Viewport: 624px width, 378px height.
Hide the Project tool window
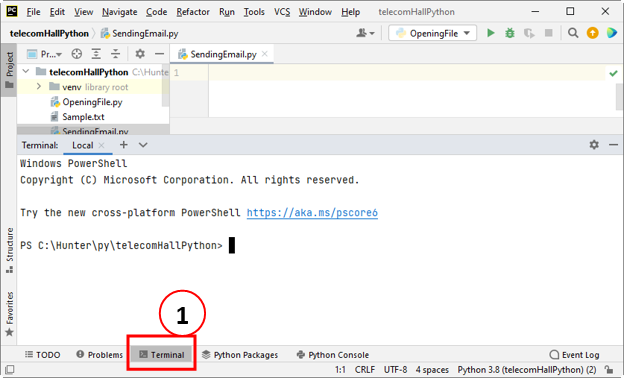point(160,54)
